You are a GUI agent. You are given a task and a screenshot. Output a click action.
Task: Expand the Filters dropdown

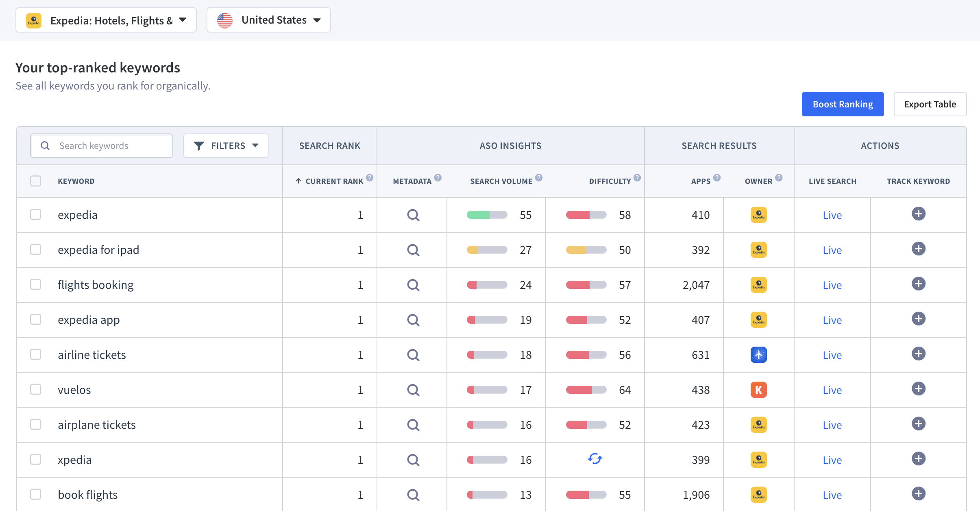click(x=226, y=146)
